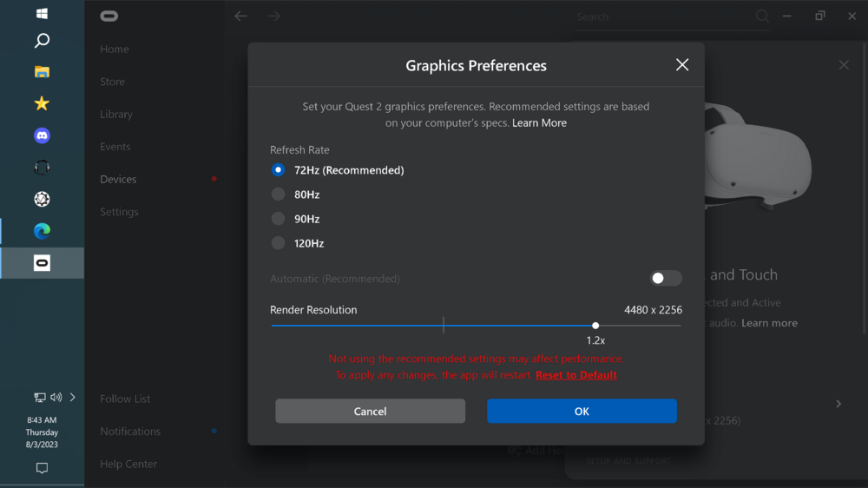This screenshot has height=488, width=868.
Task: Click the Reset to Default link
Action: click(576, 375)
